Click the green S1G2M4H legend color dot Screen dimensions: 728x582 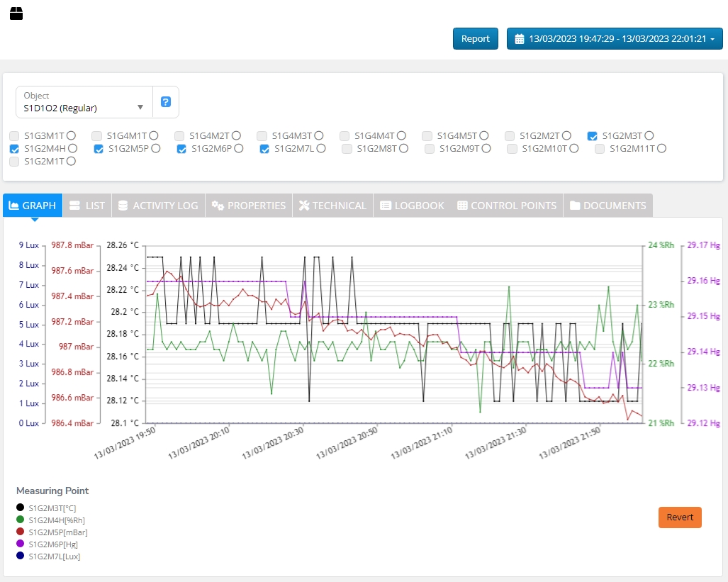[20, 520]
